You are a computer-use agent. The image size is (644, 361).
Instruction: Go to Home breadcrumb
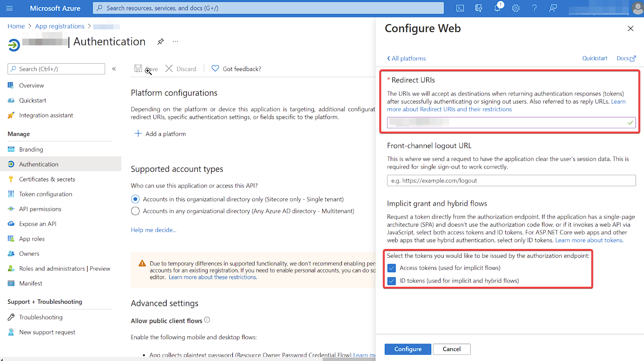point(16,26)
